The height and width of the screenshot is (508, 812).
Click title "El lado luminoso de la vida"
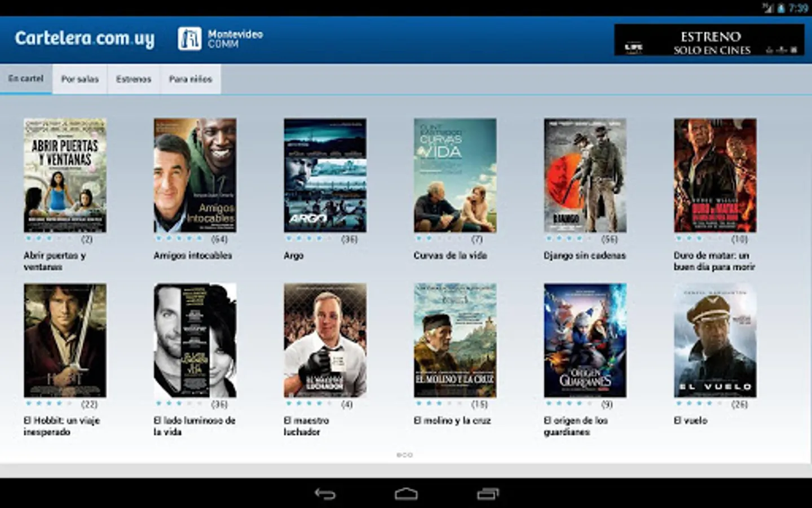tap(195, 426)
